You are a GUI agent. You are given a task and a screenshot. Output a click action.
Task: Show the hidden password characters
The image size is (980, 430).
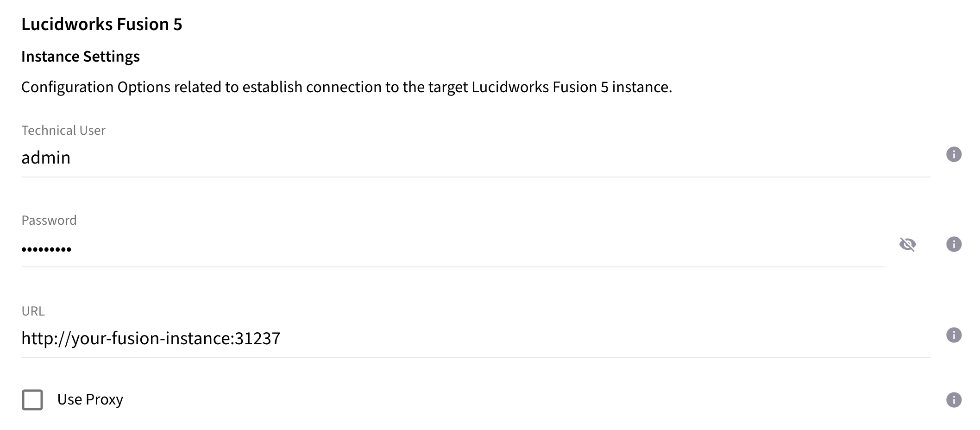[x=908, y=245]
